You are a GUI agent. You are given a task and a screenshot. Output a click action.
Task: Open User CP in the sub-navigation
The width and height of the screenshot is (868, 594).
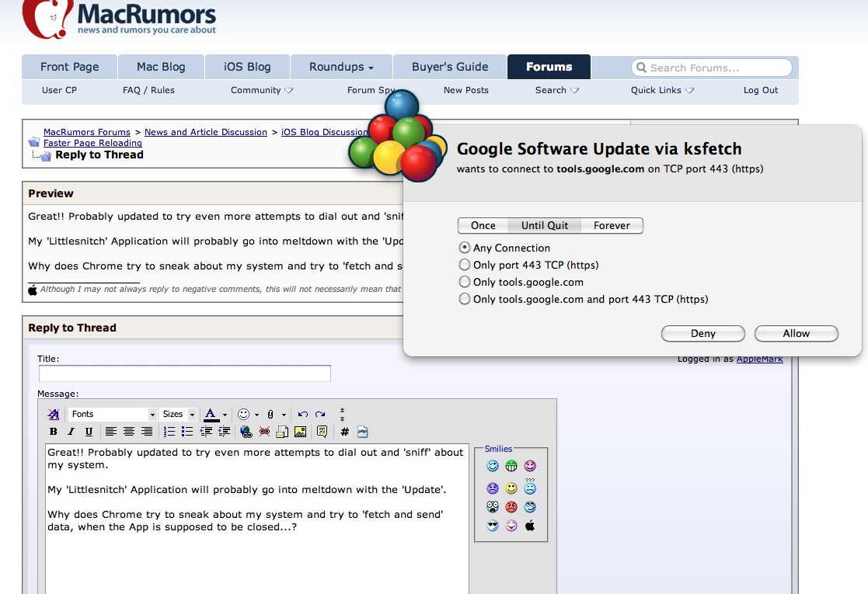click(x=59, y=90)
